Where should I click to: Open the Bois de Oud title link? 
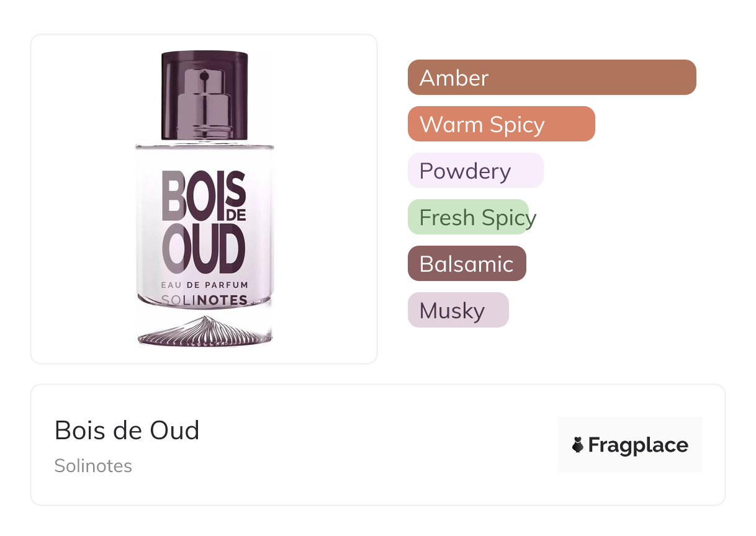pos(127,430)
